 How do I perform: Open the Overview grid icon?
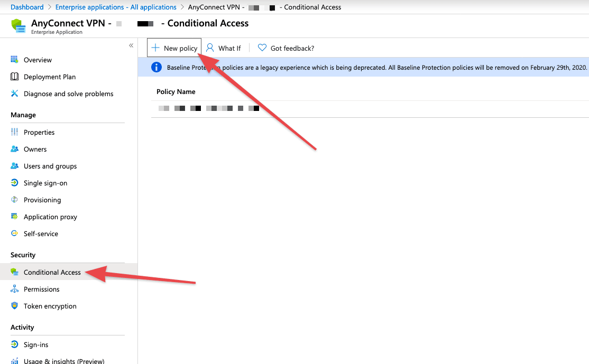(x=14, y=59)
